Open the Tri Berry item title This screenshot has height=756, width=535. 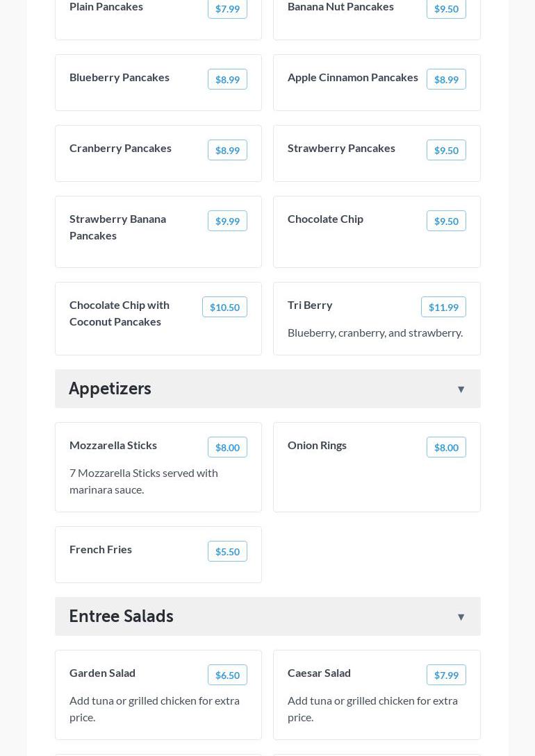[x=310, y=305]
